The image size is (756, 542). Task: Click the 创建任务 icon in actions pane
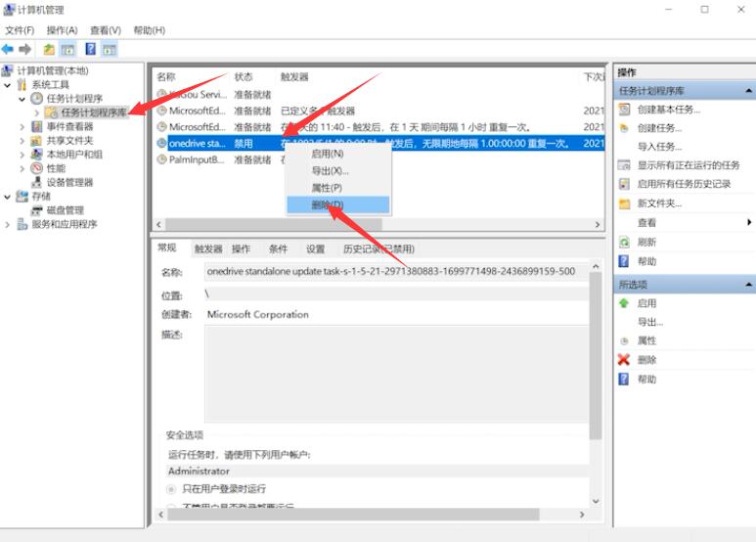click(x=624, y=128)
